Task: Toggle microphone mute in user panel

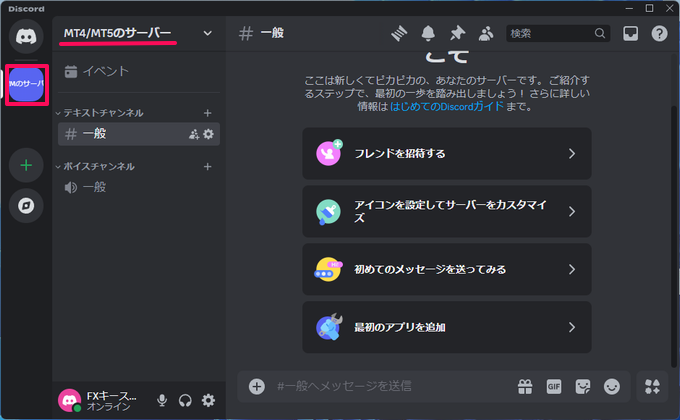Action: 162,400
